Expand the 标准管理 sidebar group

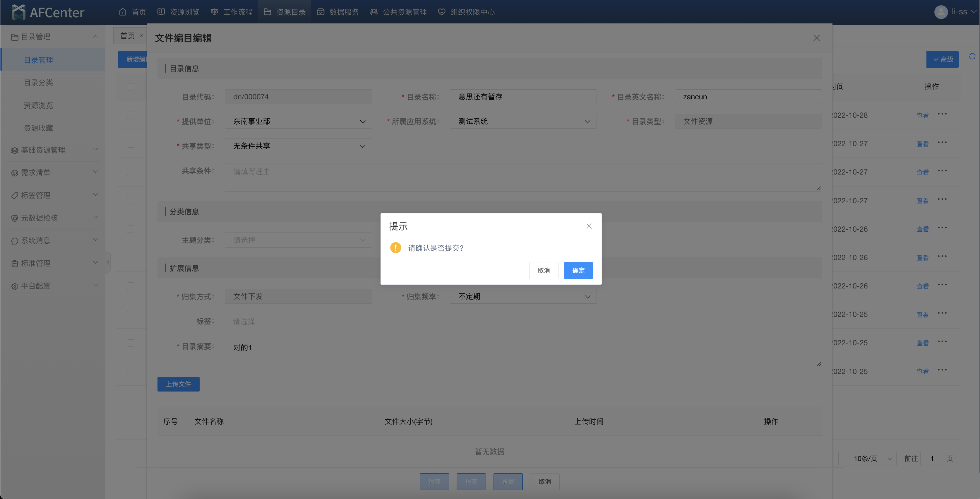tap(52, 263)
